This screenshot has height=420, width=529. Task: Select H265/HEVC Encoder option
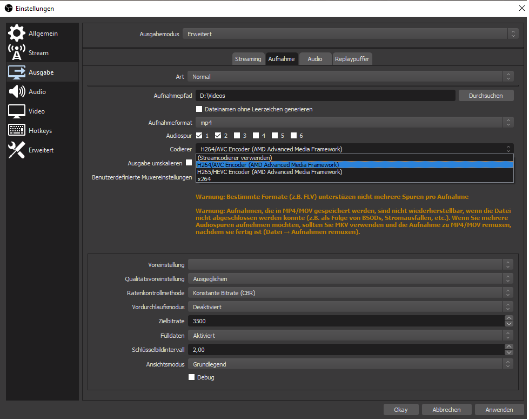[354, 172]
